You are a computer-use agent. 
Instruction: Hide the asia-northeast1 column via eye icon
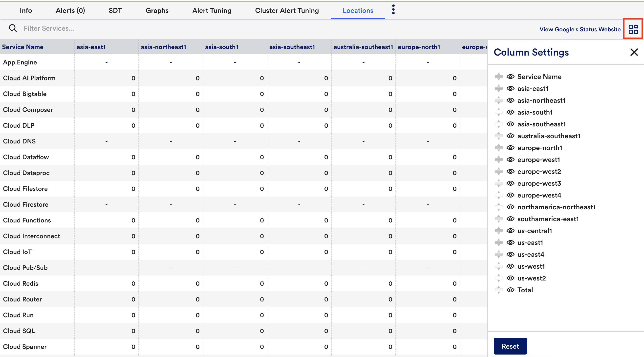(510, 100)
